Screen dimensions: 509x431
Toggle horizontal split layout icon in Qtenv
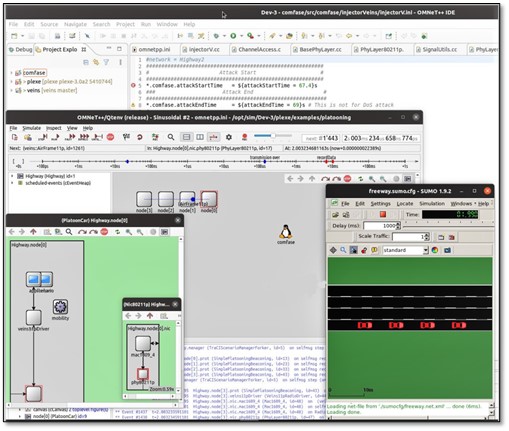click(x=186, y=137)
